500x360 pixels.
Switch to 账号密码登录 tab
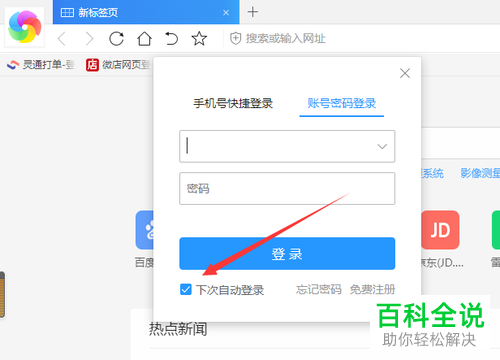pos(342,103)
